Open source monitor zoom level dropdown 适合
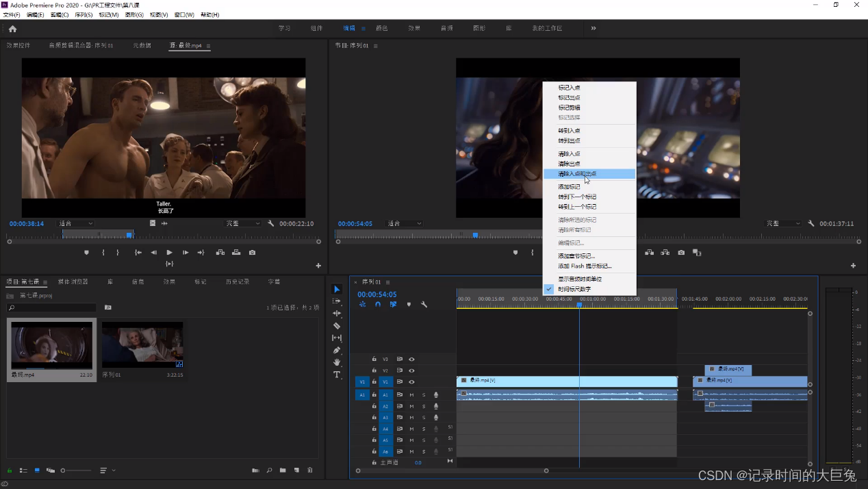Screen dimensions: 868x489 click(x=75, y=223)
